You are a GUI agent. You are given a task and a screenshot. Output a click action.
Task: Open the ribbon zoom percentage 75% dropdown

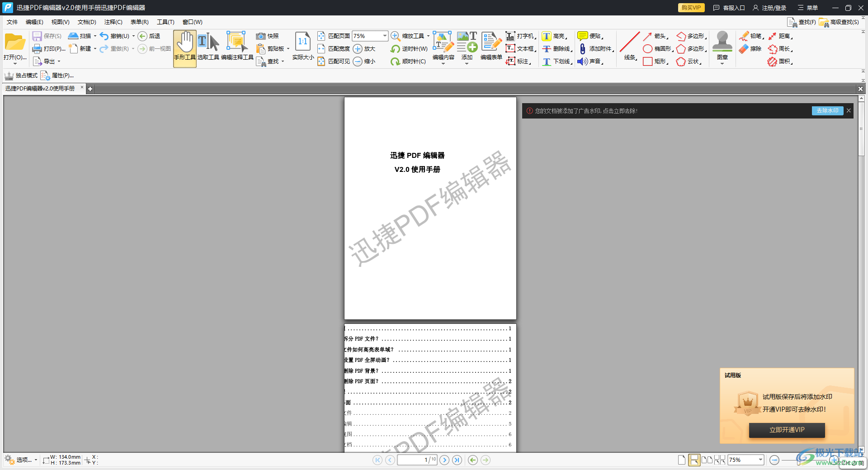pos(385,36)
